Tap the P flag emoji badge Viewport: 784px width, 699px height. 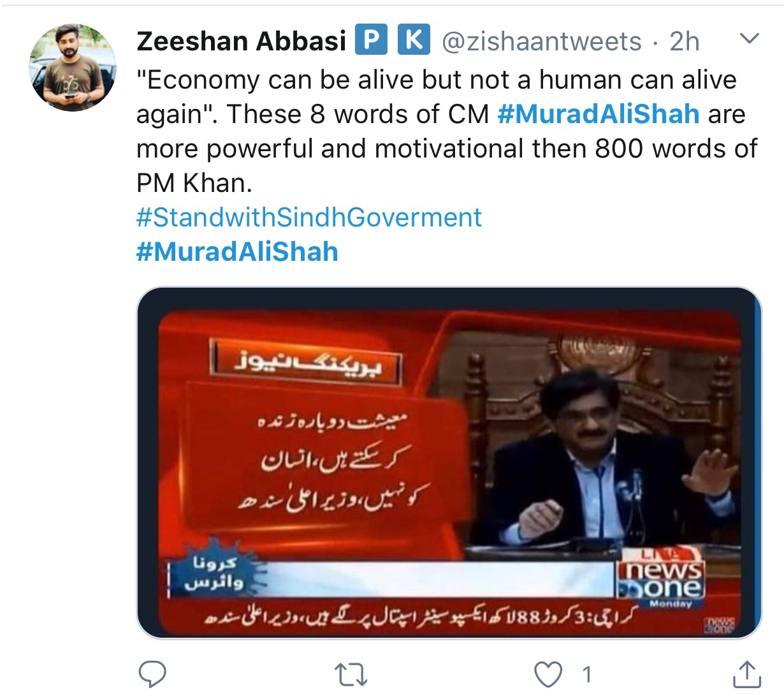pos(371,40)
